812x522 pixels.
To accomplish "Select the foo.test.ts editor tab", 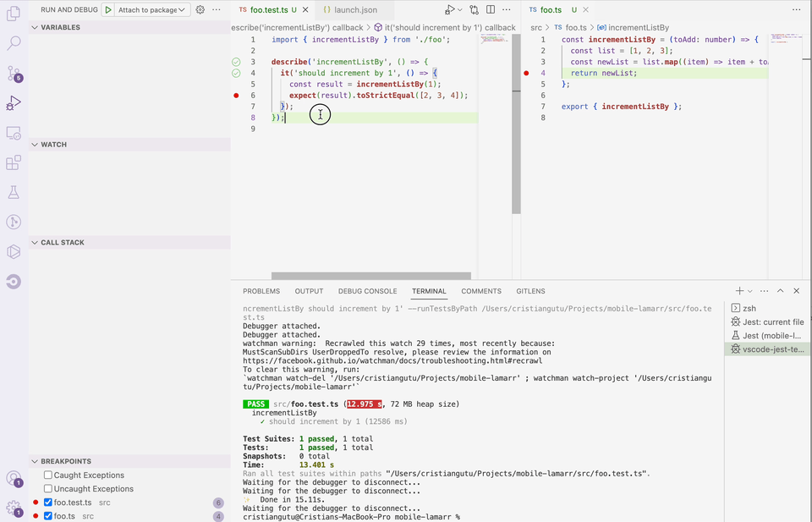I will click(x=268, y=10).
